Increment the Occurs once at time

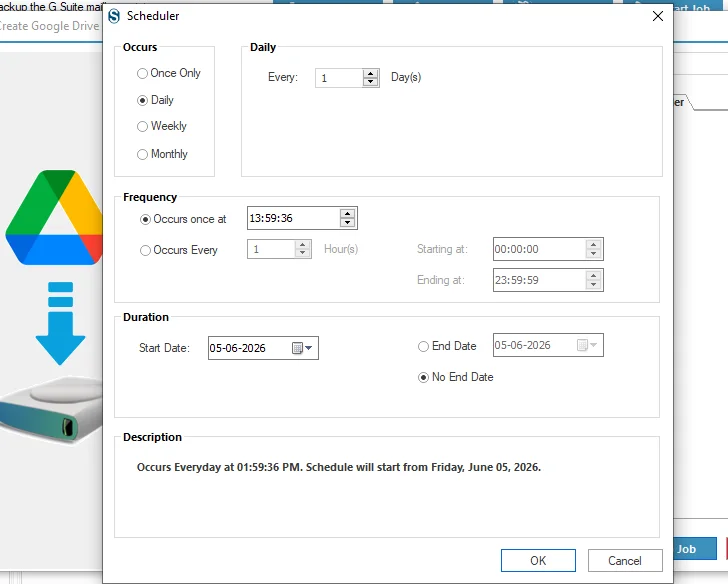(x=347, y=214)
